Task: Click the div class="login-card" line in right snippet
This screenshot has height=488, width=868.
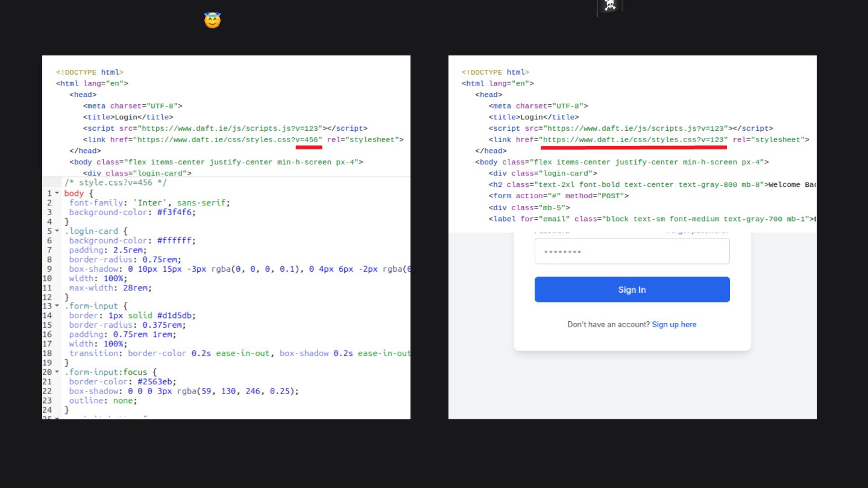Action: 543,174
